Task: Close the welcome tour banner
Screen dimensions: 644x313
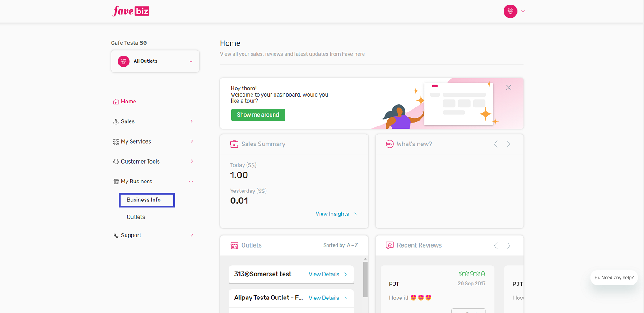Action: point(509,88)
